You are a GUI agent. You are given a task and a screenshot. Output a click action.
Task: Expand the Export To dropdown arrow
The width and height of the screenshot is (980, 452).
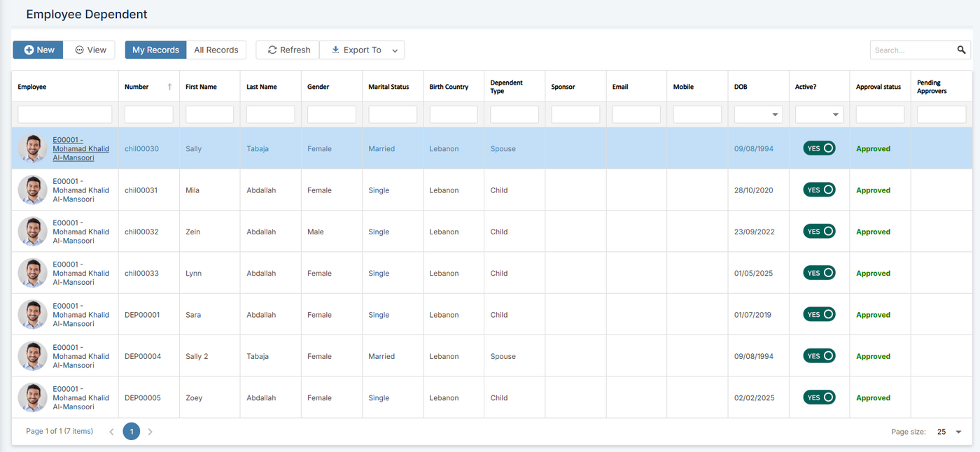point(395,50)
